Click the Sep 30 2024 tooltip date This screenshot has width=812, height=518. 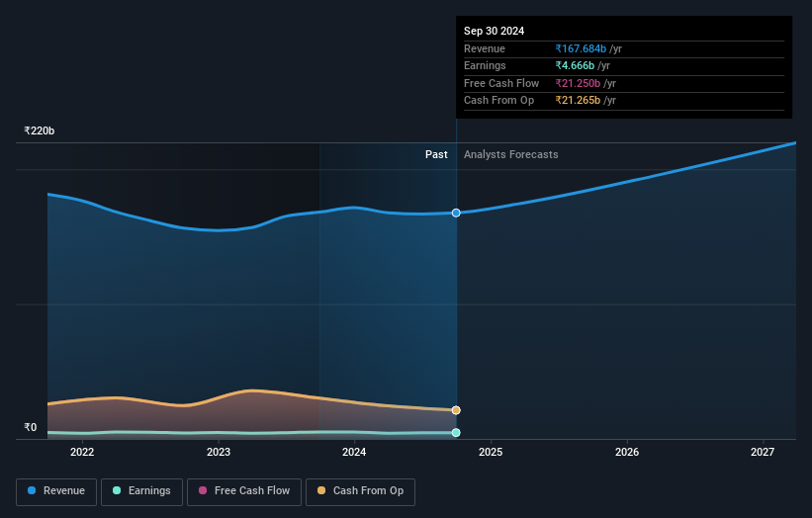[x=495, y=31]
